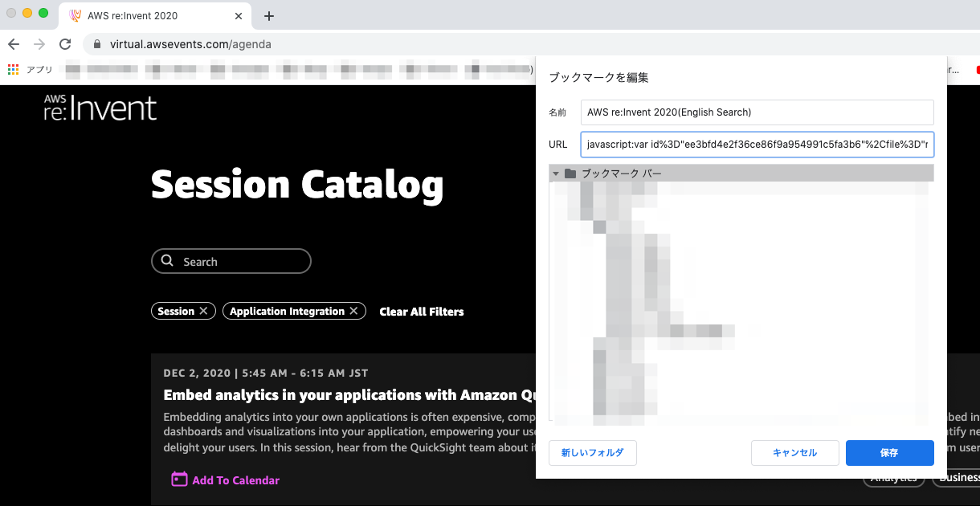Image resolution: width=980 pixels, height=506 pixels.
Task: Close the AWS re:Invent 2020 tab
Action: pos(239,15)
